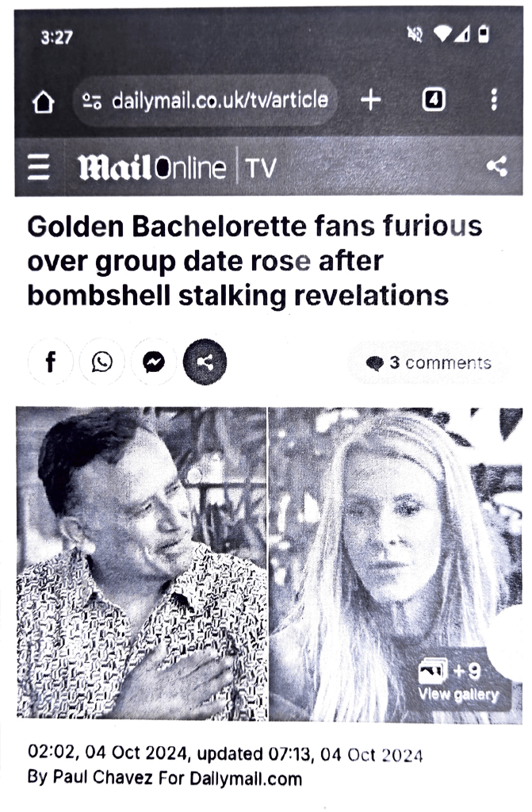Open the tab switcher showing 4 tabs
This screenshot has width=532, height=812.
click(434, 100)
